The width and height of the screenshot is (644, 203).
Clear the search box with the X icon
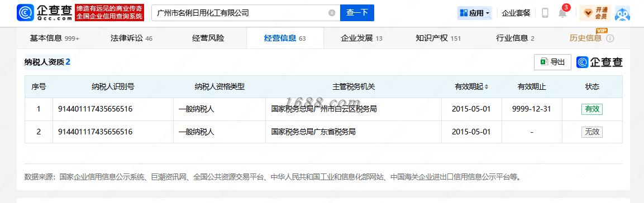pyautogui.click(x=332, y=13)
